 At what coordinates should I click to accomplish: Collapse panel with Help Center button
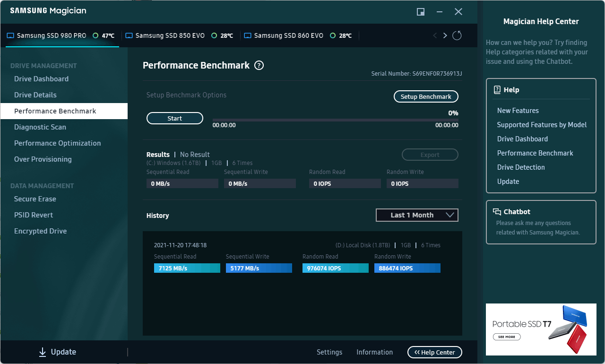pos(435,352)
